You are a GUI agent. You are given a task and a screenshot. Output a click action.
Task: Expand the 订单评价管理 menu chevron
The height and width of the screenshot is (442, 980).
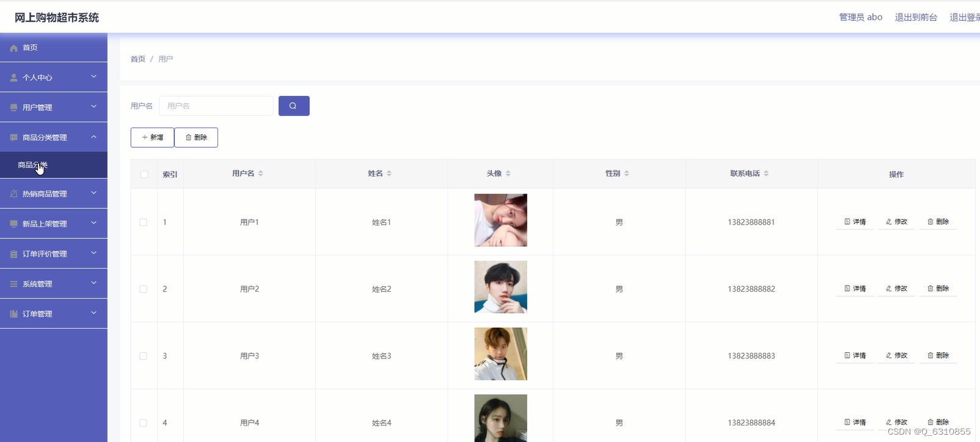pos(93,253)
